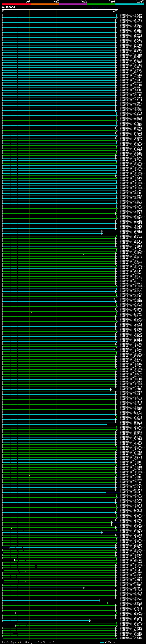The image size is (146, 644).
Task: Open hit UniRef100_B8MY77
Action: tap(131, 374)
